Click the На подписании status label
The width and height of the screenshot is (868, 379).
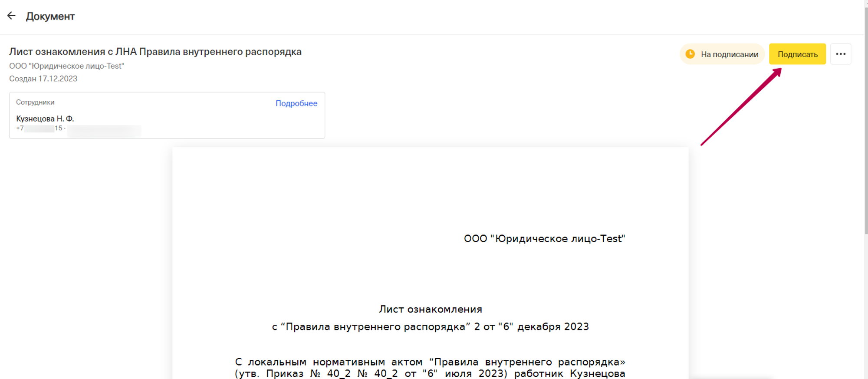(x=730, y=54)
